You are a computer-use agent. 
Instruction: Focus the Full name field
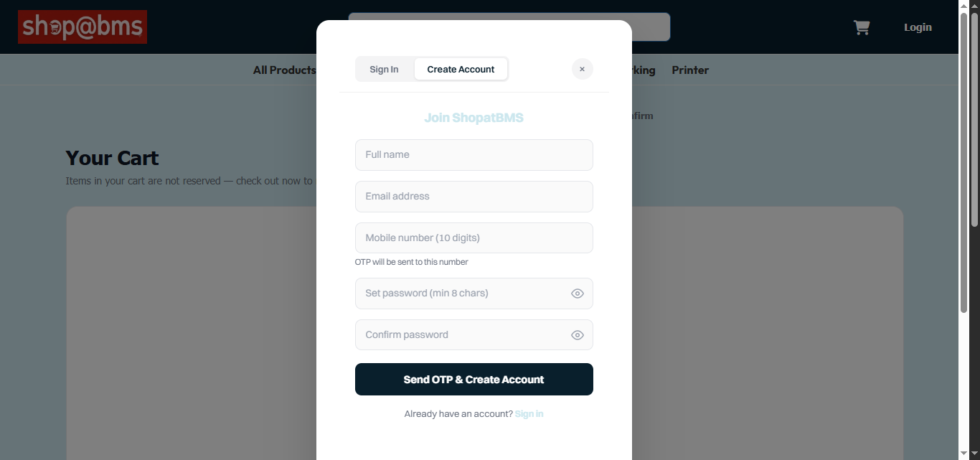pos(474,155)
